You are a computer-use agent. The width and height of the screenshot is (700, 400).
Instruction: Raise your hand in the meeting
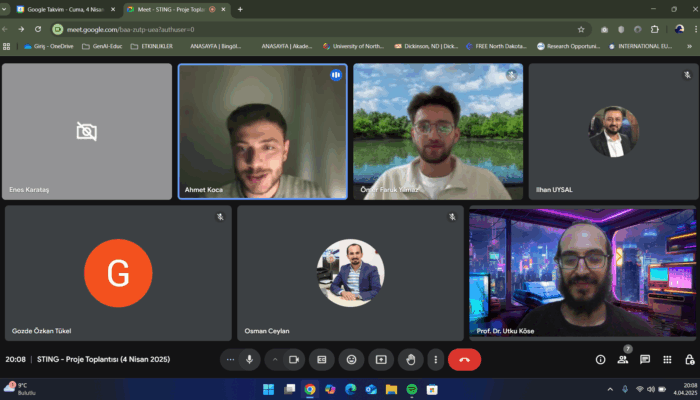[409, 359]
